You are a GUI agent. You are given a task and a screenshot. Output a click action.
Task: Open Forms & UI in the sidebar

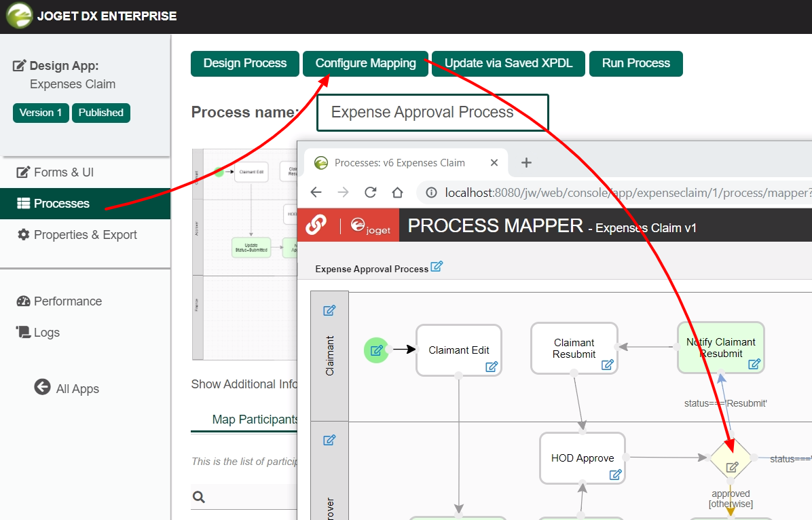pos(63,172)
